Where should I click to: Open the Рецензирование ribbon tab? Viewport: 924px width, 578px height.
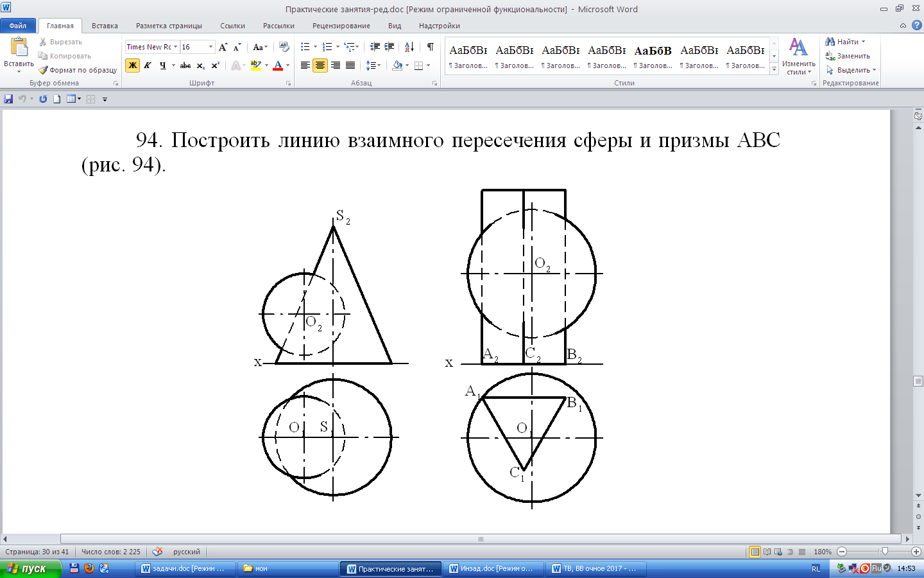tap(341, 26)
